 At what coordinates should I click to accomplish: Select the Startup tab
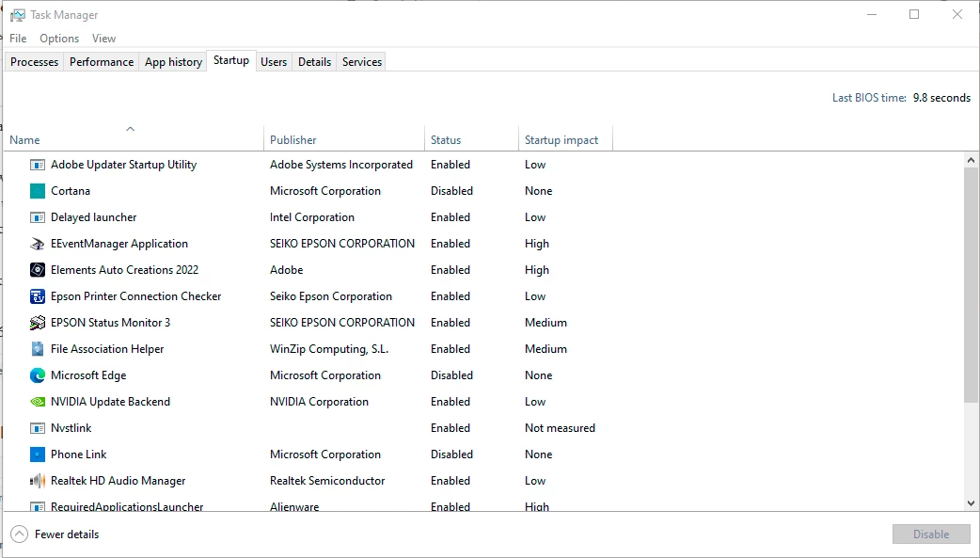(x=231, y=60)
